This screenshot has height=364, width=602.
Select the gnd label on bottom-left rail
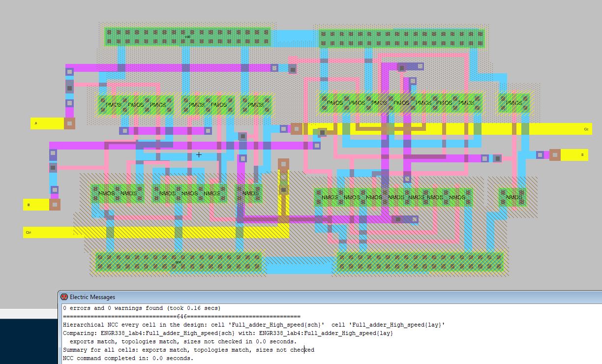pyautogui.click(x=178, y=262)
